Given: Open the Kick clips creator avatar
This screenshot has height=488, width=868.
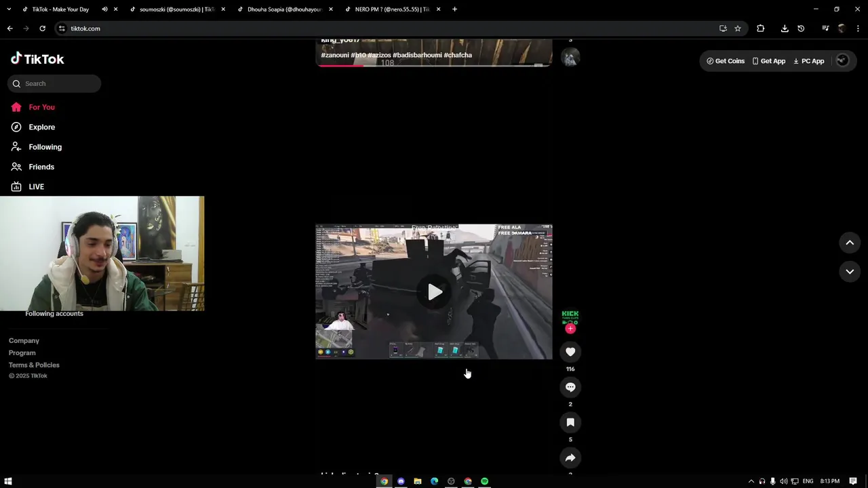Looking at the screenshot, I should tap(570, 317).
